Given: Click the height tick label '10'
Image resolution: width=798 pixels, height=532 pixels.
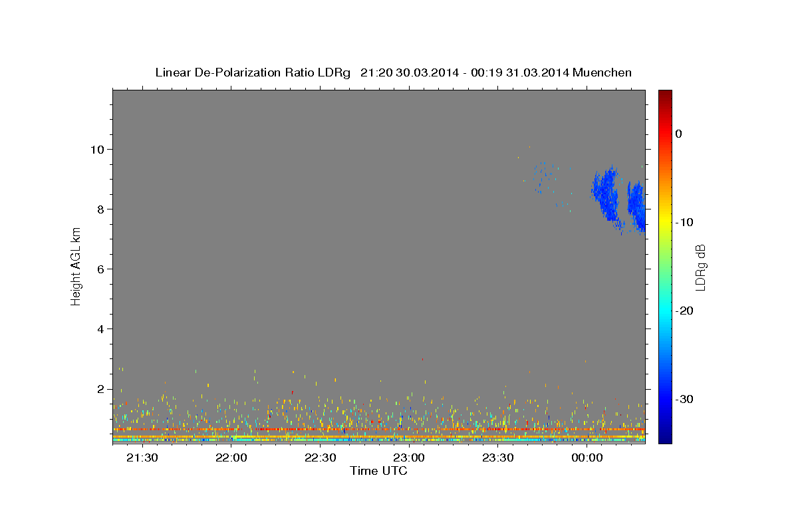Looking at the screenshot, I should pyautogui.click(x=98, y=149).
